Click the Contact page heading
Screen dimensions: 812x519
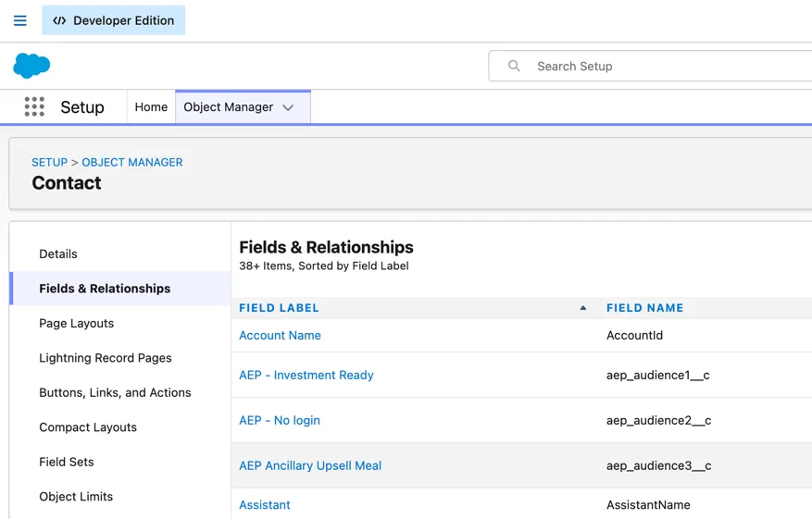[x=67, y=183]
